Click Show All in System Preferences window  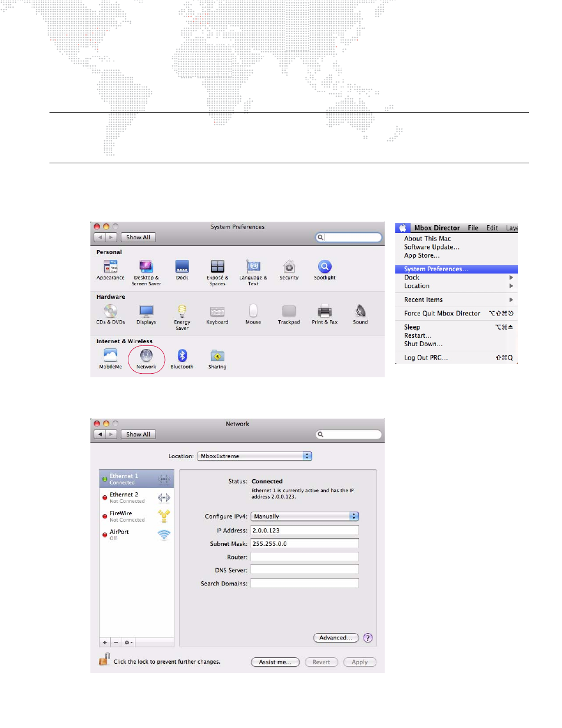(x=138, y=238)
